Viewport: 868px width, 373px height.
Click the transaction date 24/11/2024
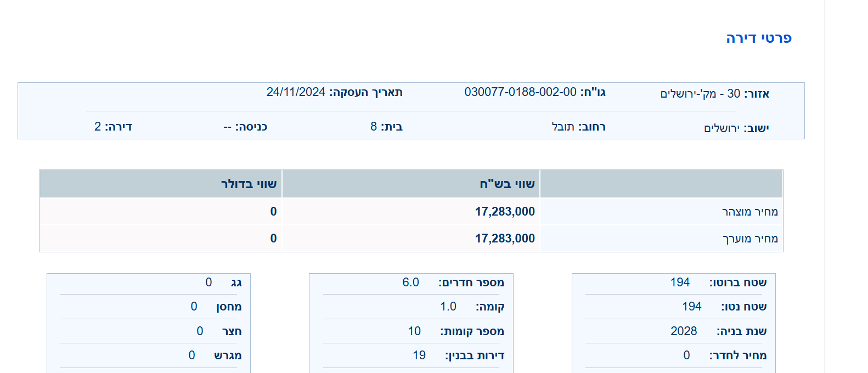coord(296,92)
